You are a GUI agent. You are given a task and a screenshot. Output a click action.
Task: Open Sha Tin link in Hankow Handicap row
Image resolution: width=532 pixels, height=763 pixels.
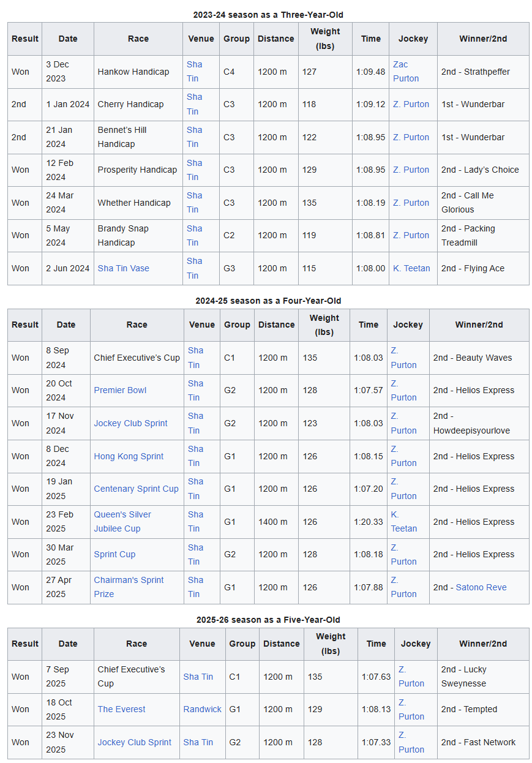[194, 72]
